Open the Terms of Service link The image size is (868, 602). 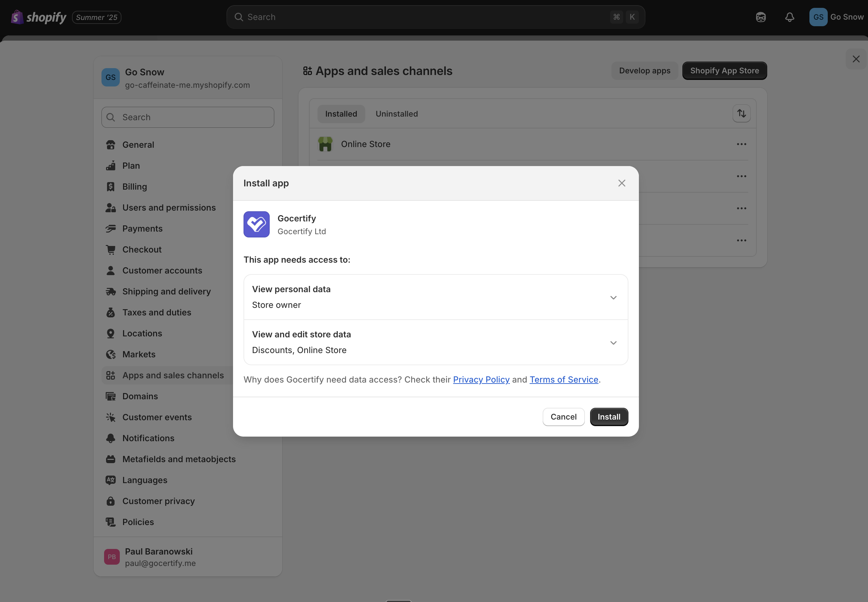coord(564,380)
